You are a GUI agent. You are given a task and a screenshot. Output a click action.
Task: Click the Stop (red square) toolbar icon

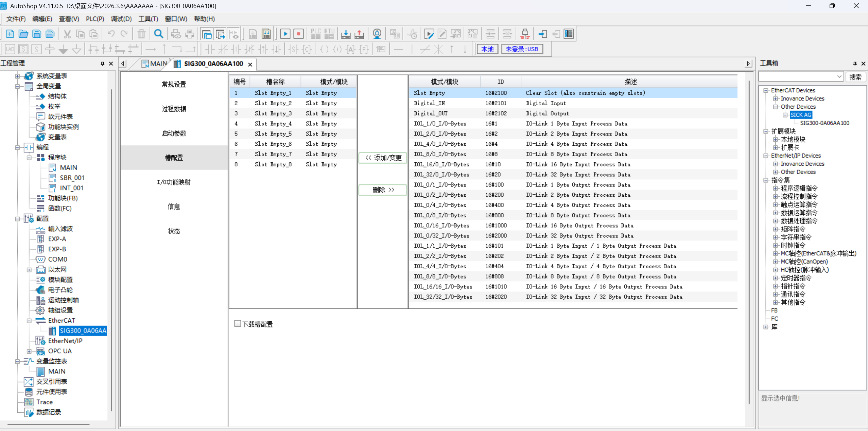(x=298, y=34)
